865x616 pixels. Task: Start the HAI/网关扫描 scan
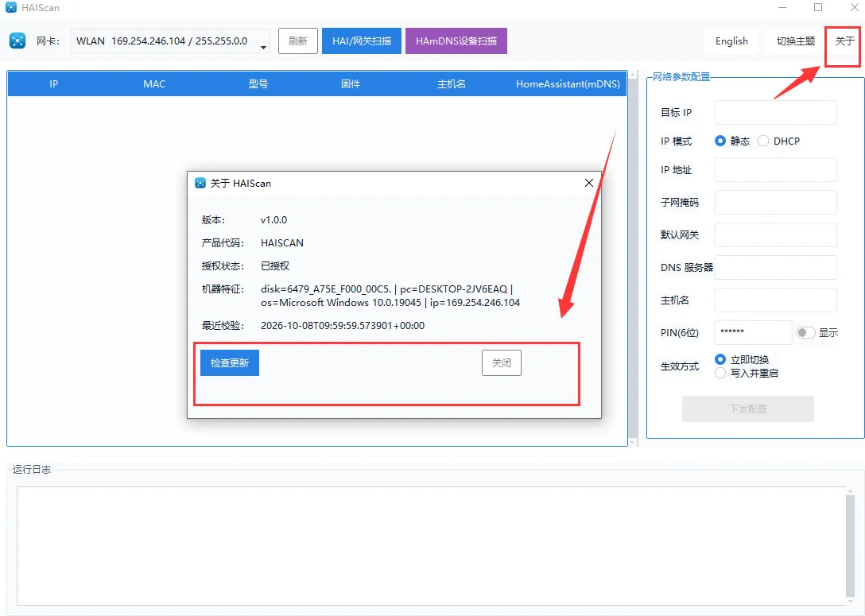point(362,41)
